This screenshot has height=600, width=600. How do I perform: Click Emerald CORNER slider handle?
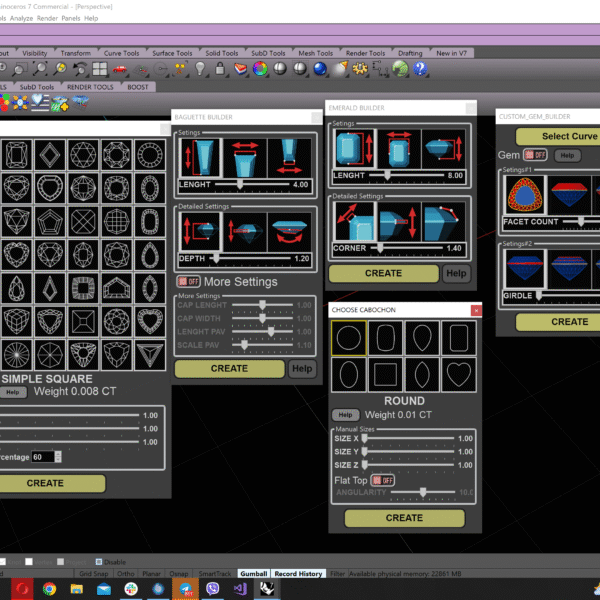pyautogui.click(x=380, y=248)
